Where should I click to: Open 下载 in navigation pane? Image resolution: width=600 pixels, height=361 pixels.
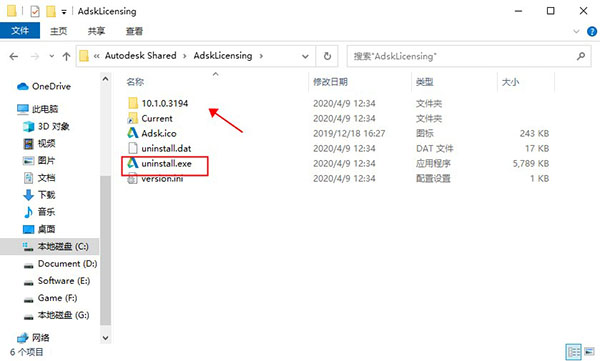[46, 195]
